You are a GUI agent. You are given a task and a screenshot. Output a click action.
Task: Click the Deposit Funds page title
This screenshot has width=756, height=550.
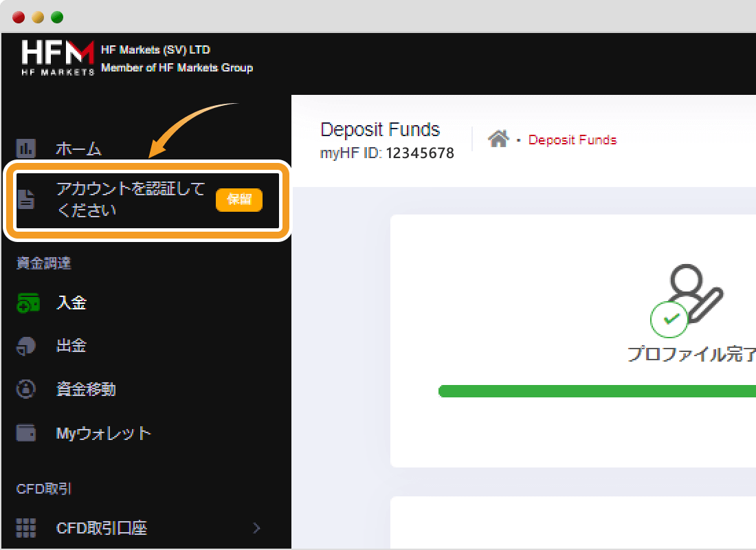click(380, 130)
